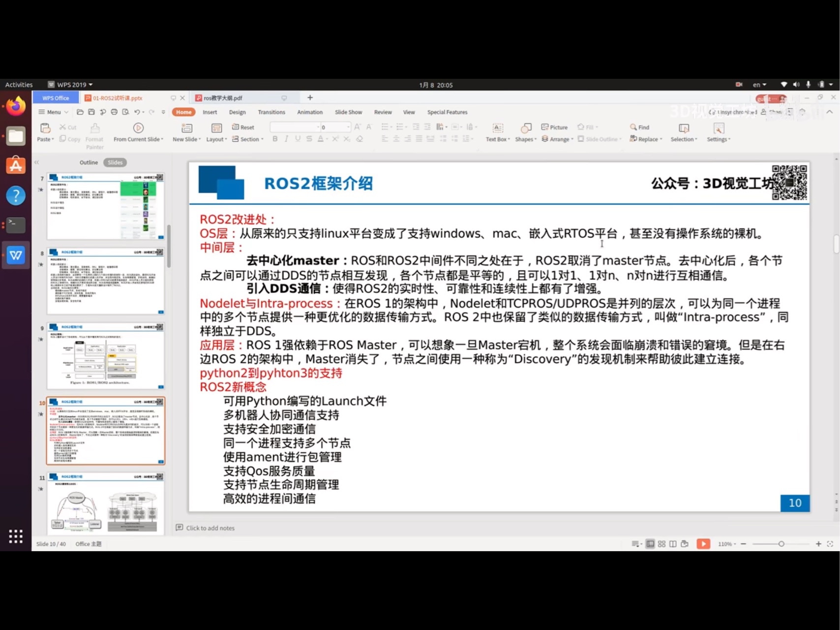Select the Format Painter tool
The height and width of the screenshot is (630, 840).
(x=94, y=134)
